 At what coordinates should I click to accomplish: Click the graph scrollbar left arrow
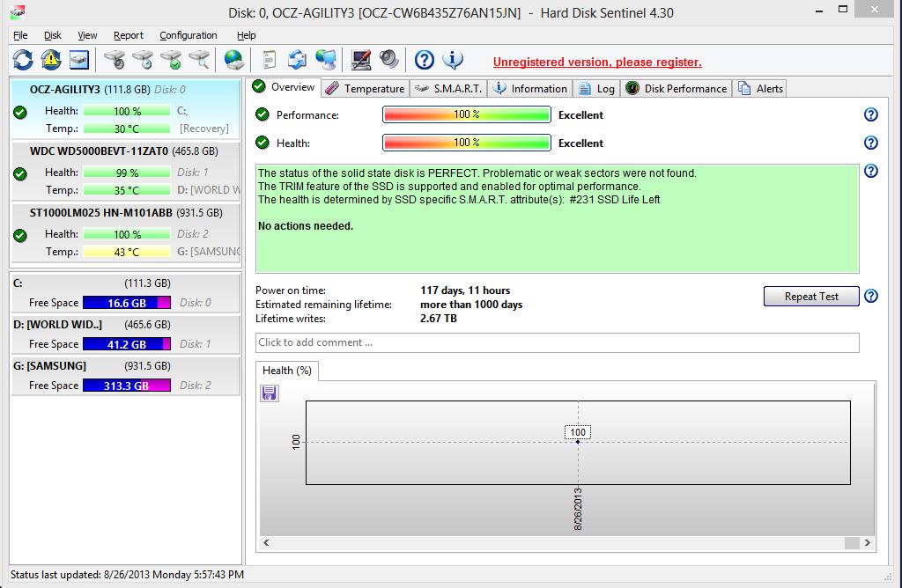click(266, 542)
